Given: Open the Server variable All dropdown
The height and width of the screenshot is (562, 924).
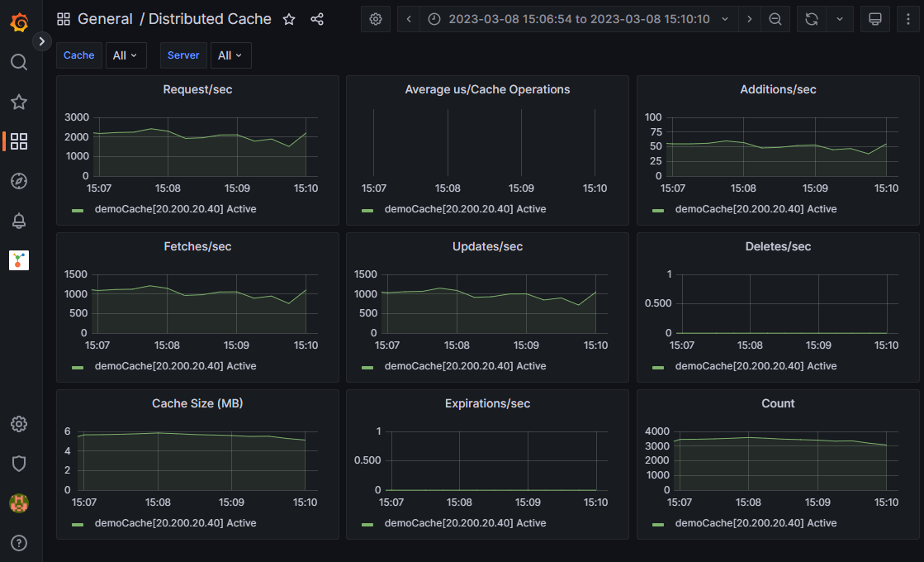Looking at the screenshot, I should coord(230,55).
